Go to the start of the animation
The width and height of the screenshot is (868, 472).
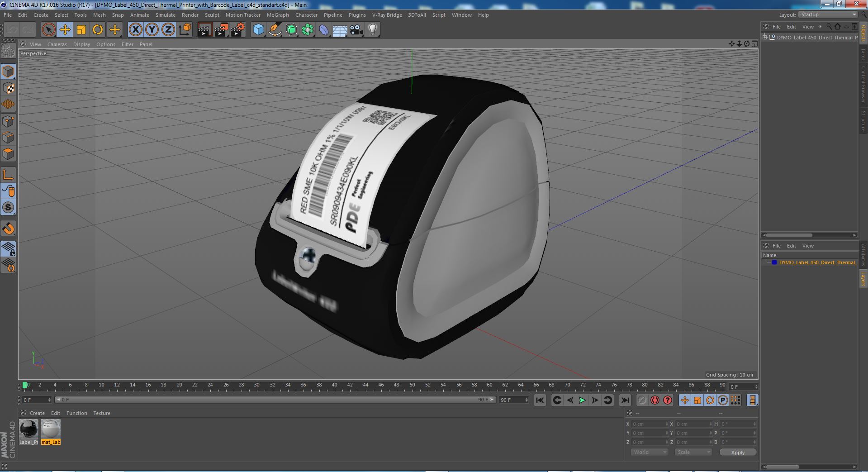click(x=540, y=400)
